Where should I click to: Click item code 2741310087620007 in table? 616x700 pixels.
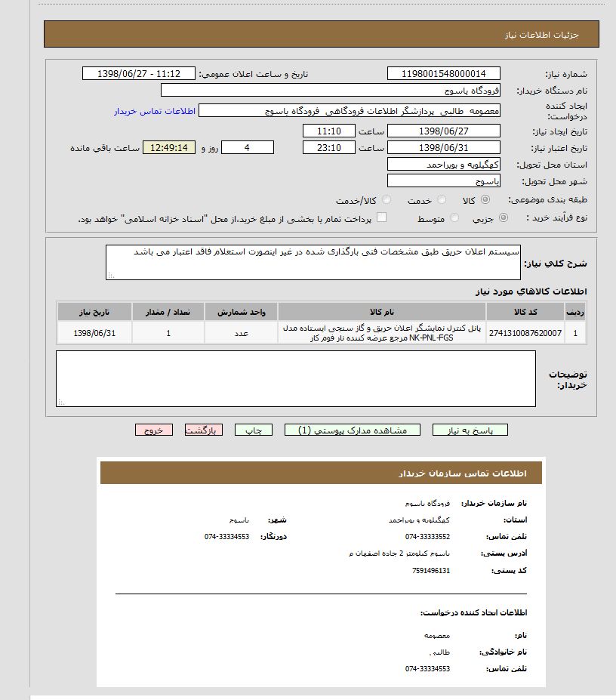(525, 333)
